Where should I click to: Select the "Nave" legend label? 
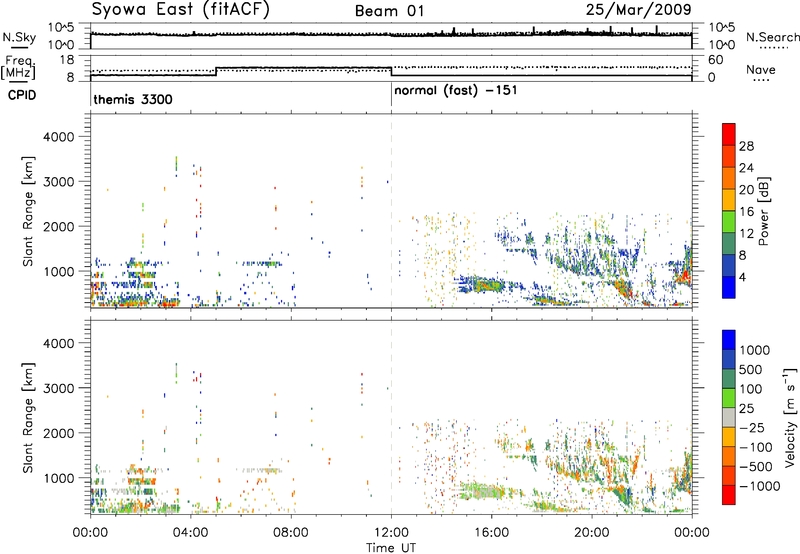tap(760, 69)
